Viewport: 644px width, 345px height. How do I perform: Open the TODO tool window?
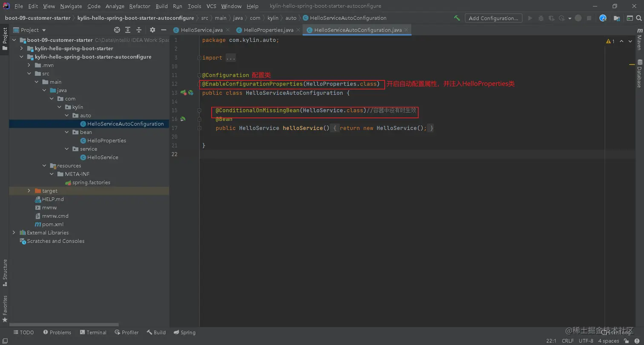[23, 332]
